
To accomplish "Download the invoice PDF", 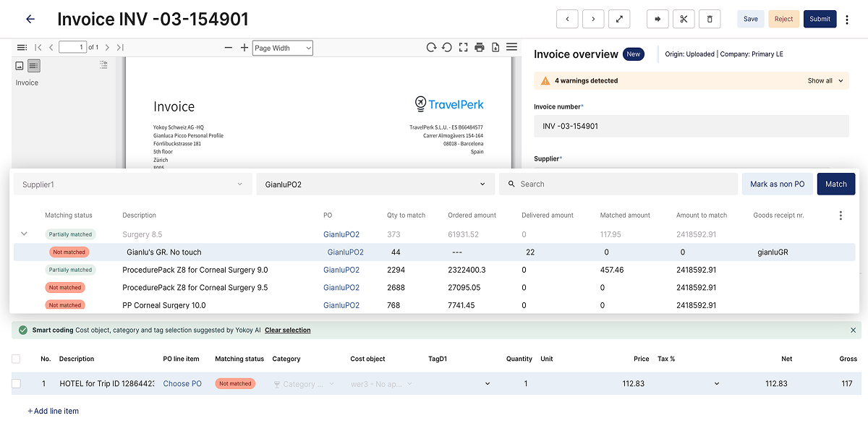I will pyautogui.click(x=495, y=47).
